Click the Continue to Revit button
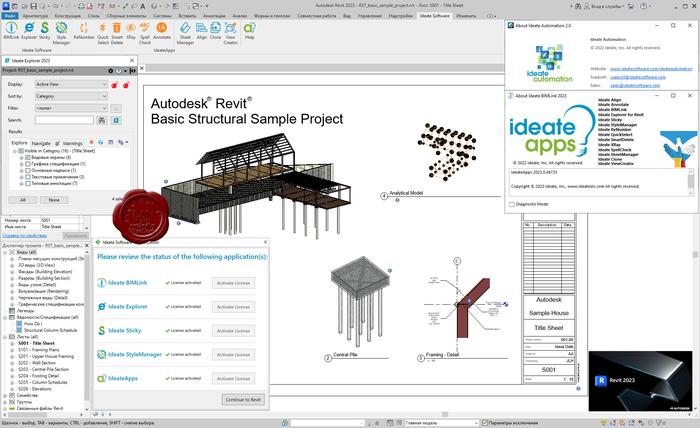 [x=240, y=400]
